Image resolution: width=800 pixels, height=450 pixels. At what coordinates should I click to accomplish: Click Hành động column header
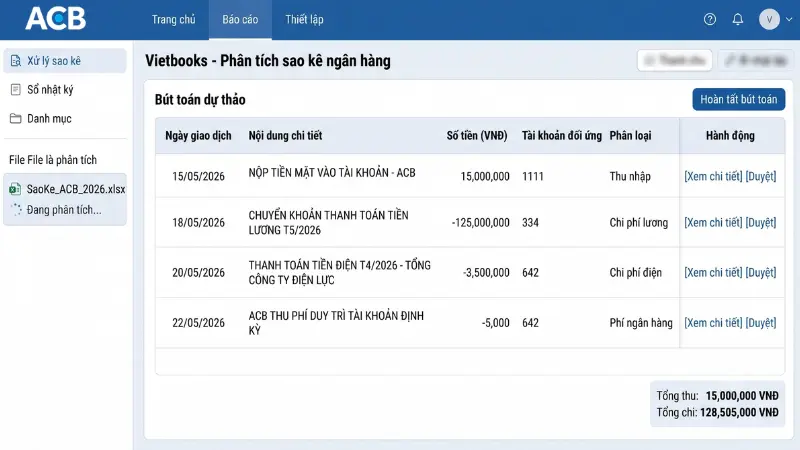(x=730, y=136)
